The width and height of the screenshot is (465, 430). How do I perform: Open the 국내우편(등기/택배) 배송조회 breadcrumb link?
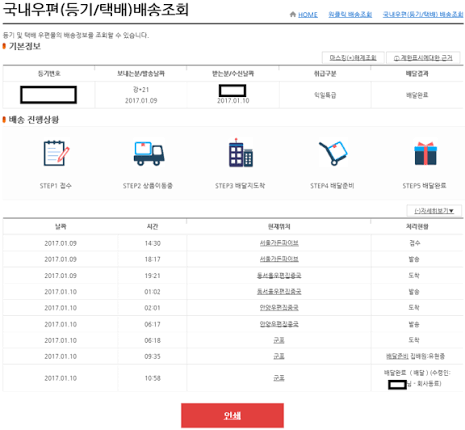[423, 15]
